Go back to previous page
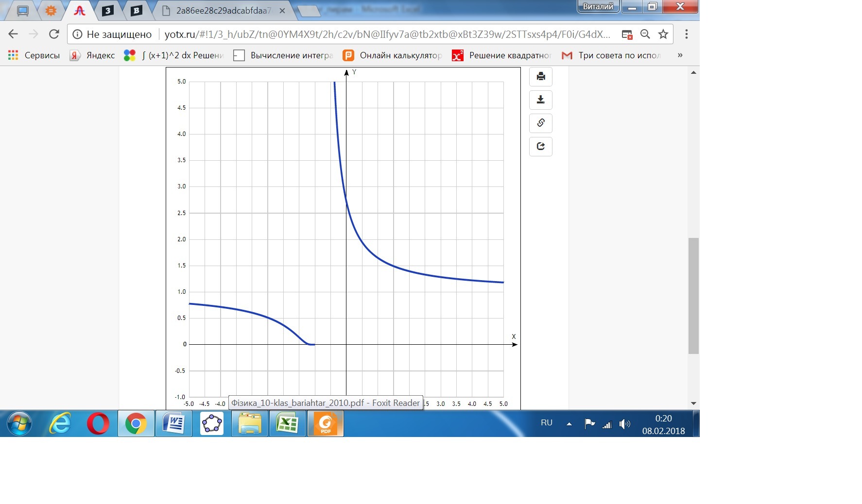The width and height of the screenshot is (862, 504). [13, 34]
